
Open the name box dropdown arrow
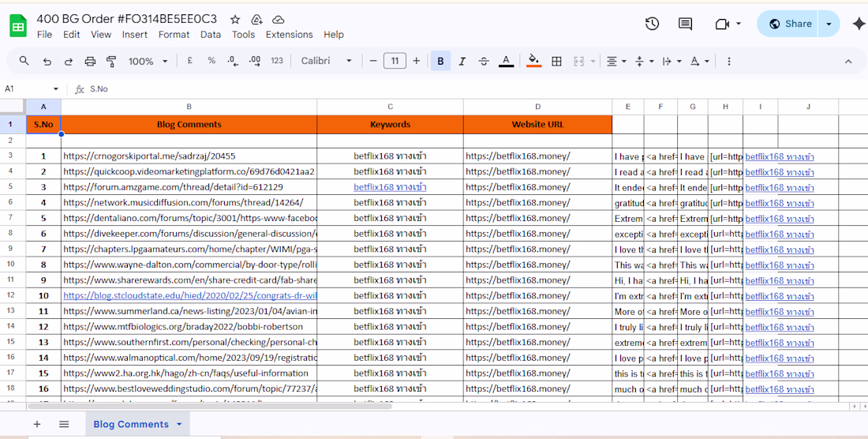coord(55,88)
